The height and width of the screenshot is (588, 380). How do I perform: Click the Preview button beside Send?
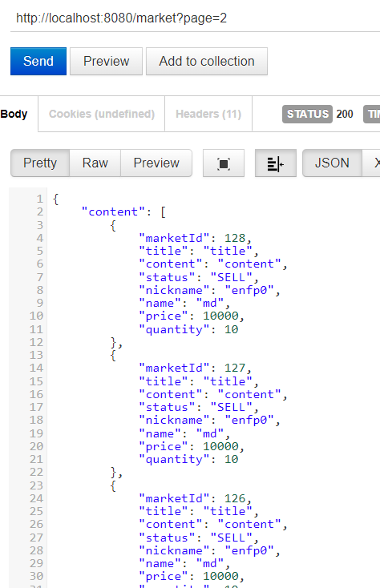106,61
